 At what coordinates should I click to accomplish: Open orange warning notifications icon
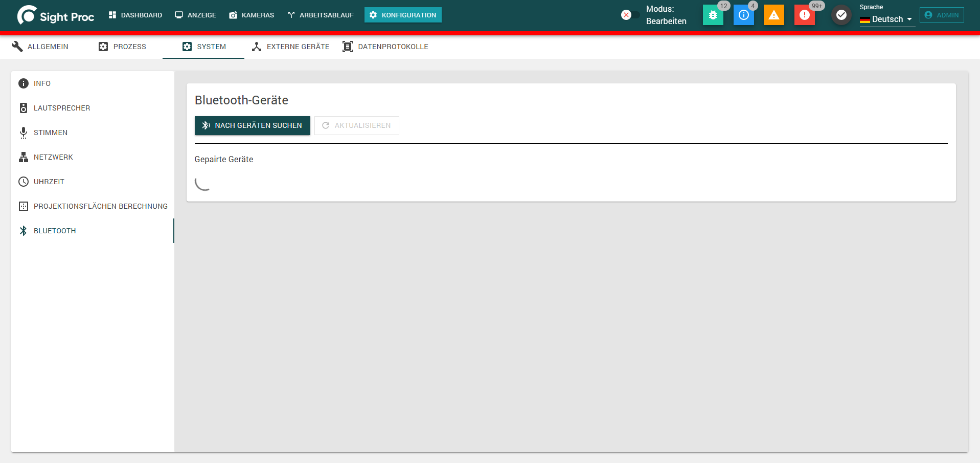774,15
